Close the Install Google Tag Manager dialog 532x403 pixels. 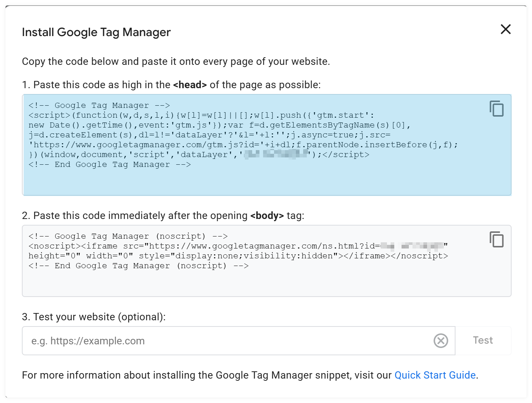click(505, 29)
